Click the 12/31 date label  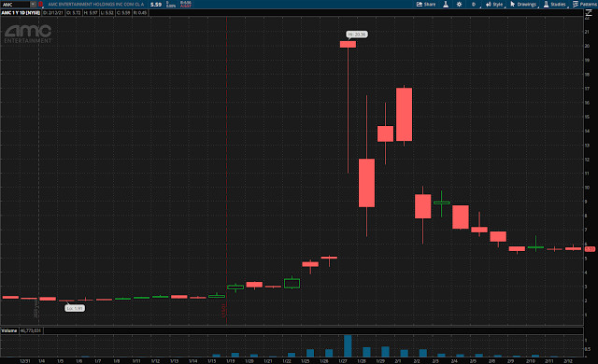(x=25, y=360)
